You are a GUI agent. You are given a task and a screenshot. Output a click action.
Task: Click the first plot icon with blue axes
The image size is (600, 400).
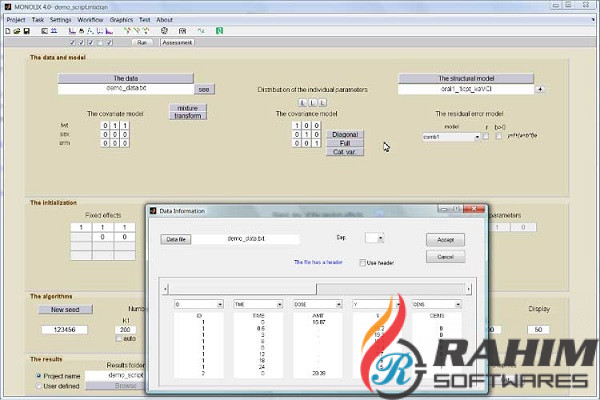(x=72, y=31)
